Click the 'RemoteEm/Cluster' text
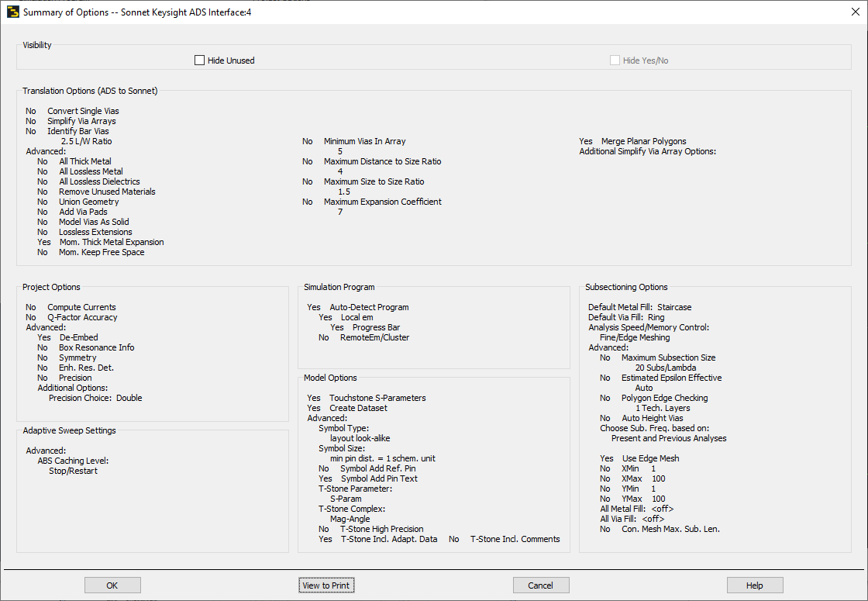The width and height of the screenshot is (868, 601). pyautogui.click(x=375, y=337)
